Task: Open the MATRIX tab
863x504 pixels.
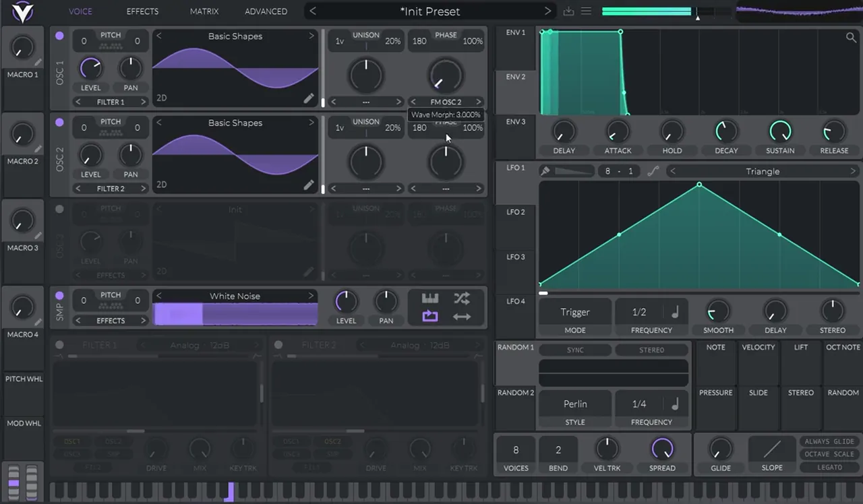Action: (204, 11)
